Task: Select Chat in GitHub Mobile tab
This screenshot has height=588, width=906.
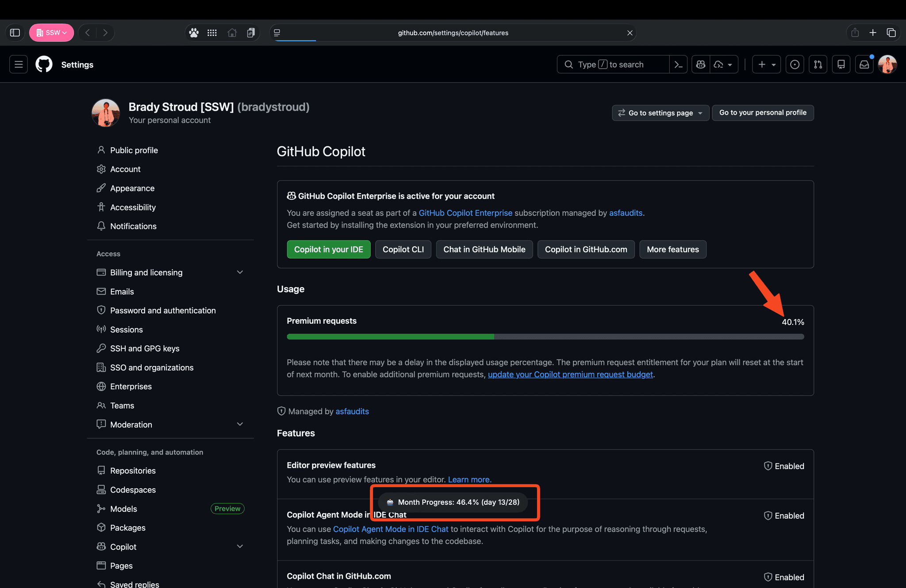Action: (484, 249)
